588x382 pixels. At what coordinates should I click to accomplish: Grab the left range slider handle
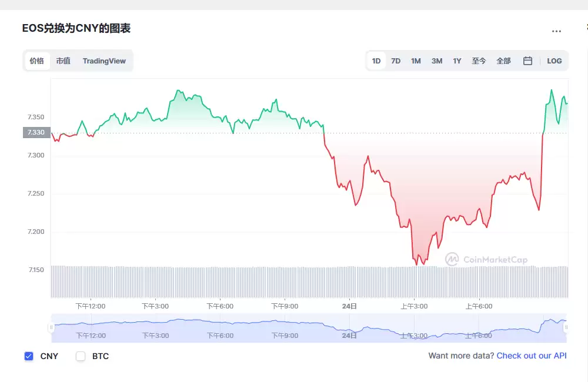point(51,327)
